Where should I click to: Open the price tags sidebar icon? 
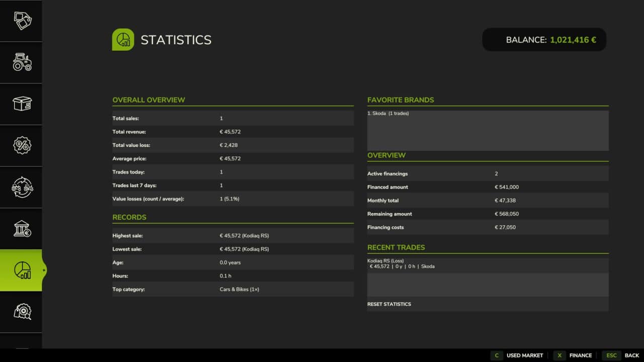(x=22, y=21)
